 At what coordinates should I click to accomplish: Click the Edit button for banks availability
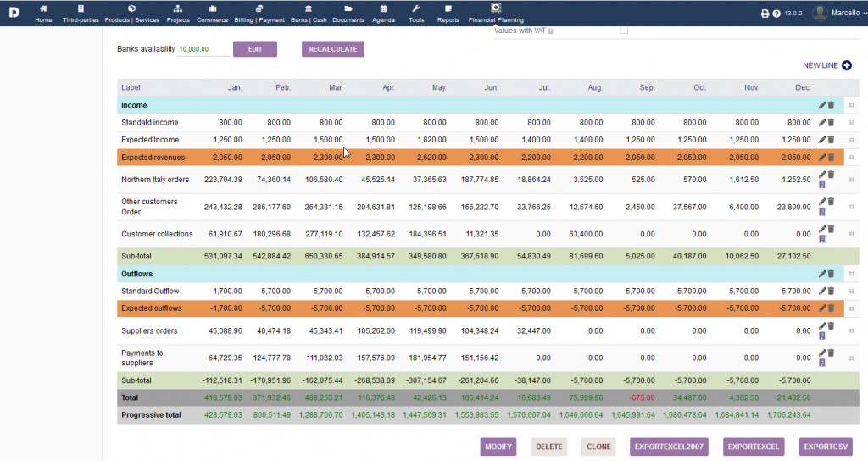254,49
